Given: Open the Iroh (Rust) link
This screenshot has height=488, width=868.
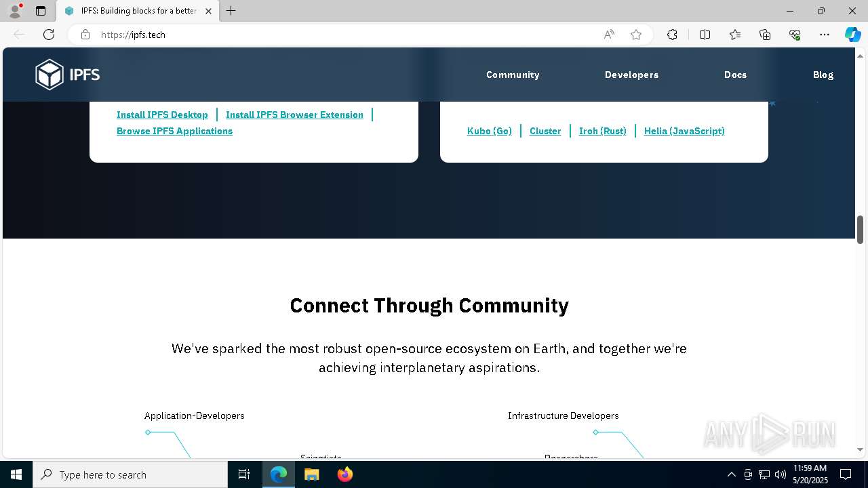Looking at the screenshot, I should (x=603, y=131).
